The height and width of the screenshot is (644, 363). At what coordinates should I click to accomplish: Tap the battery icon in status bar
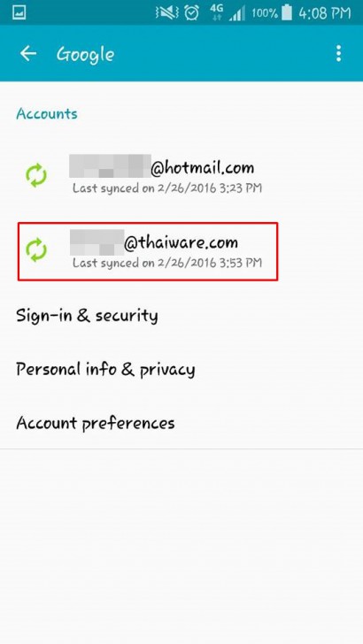coord(287,12)
